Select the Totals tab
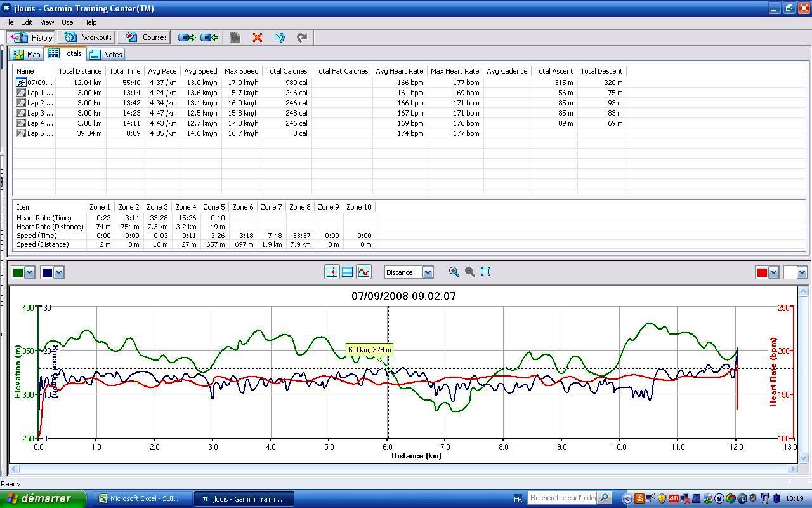The width and height of the screenshot is (812, 508). click(65, 54)
